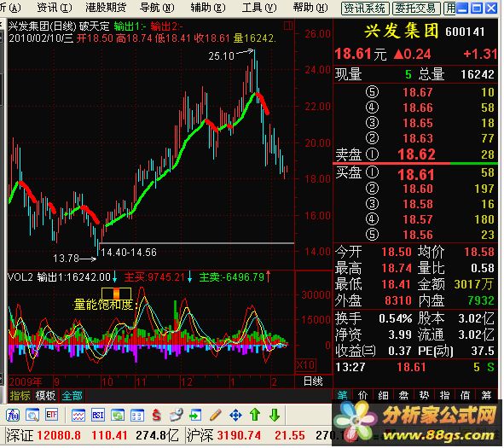Viewport: 504px width, 448px height.
Task: Open the 帮助(H) menu
Action: tap(310, 8)
